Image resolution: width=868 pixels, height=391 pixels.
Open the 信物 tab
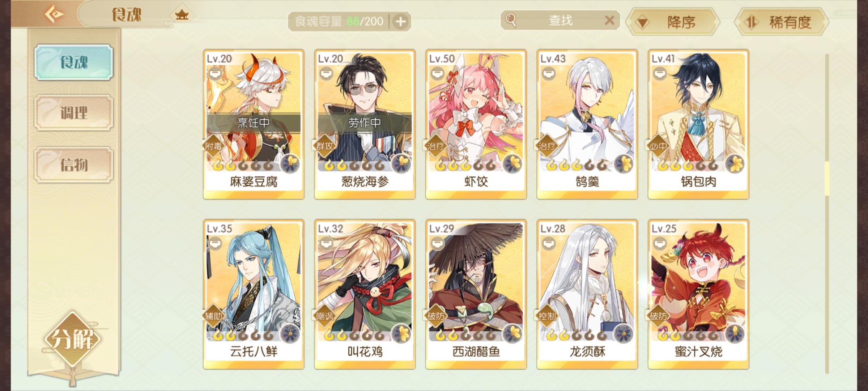tap(74, 165)
